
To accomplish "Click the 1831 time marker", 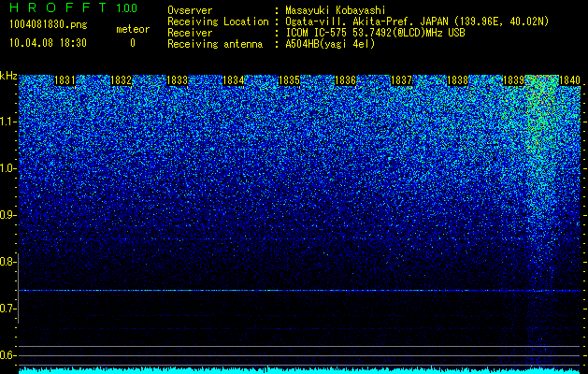I will (x=65, y=80).
